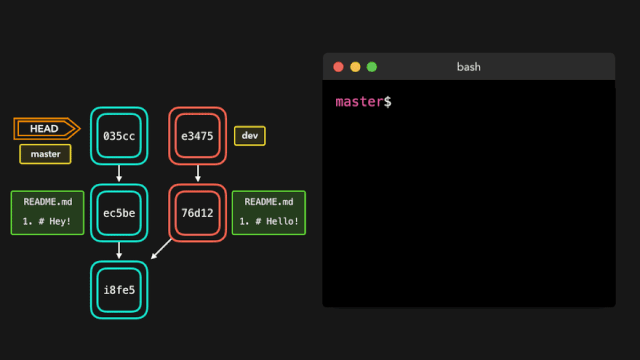The image size is (640, 360).
Task: Click the ec5be commit node
Action: pos(119,213)
